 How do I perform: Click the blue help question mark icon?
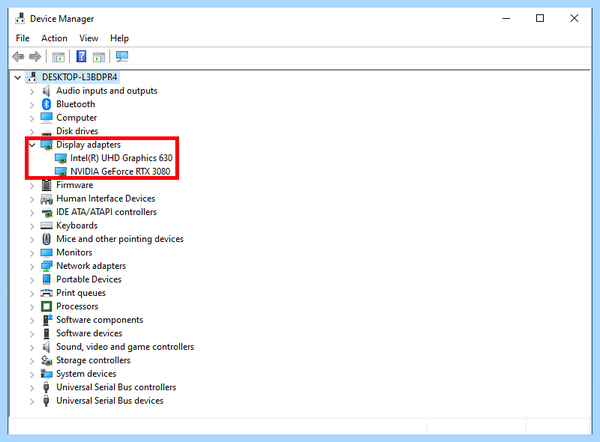point(81,56)
